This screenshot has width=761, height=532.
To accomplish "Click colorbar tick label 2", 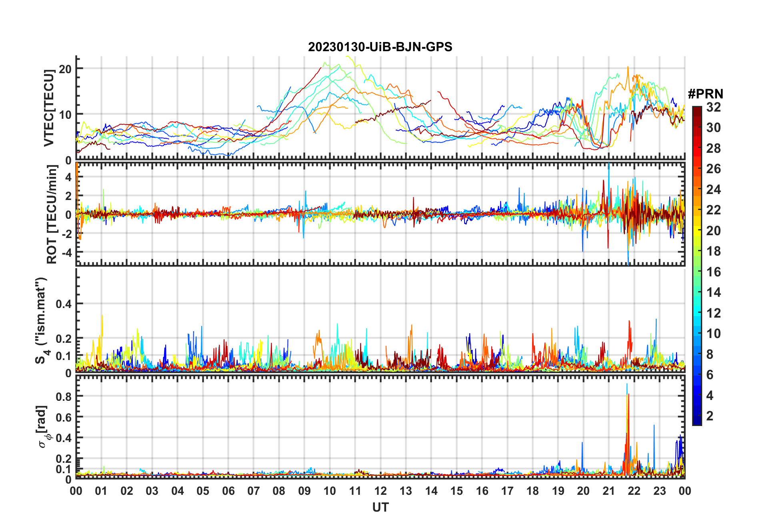I will click(x=710, y=416).
